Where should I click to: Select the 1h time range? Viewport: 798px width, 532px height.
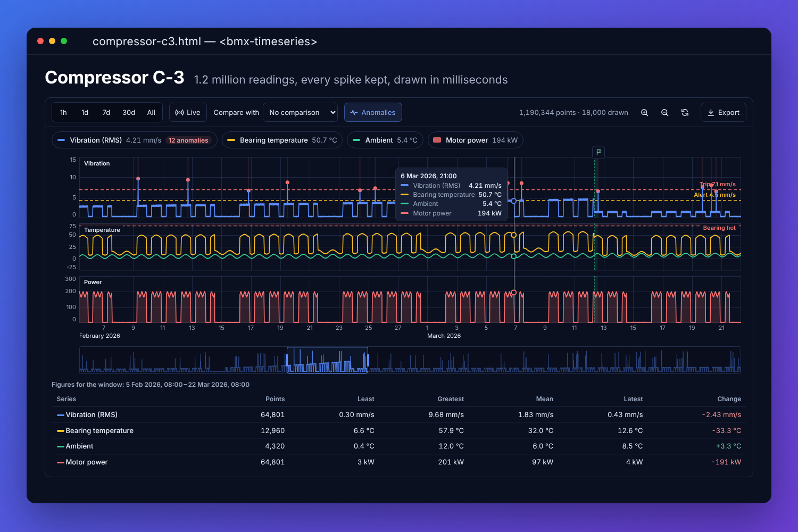(63, 113)
